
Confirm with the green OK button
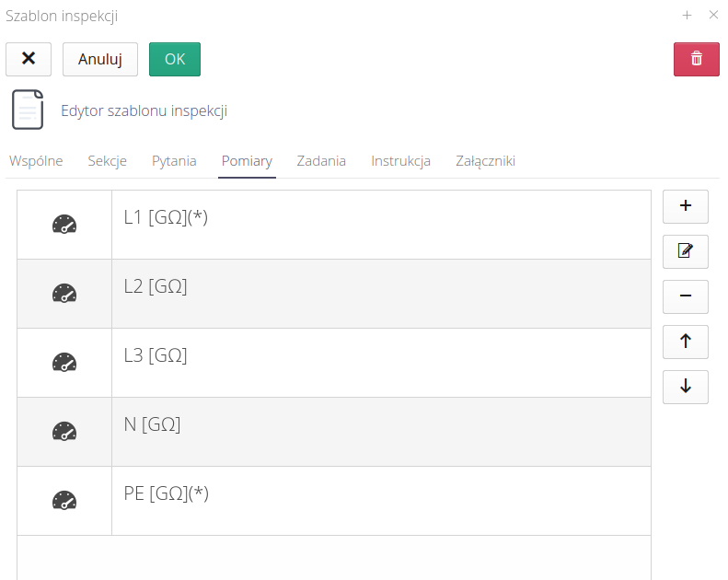(x=175, y=59)
